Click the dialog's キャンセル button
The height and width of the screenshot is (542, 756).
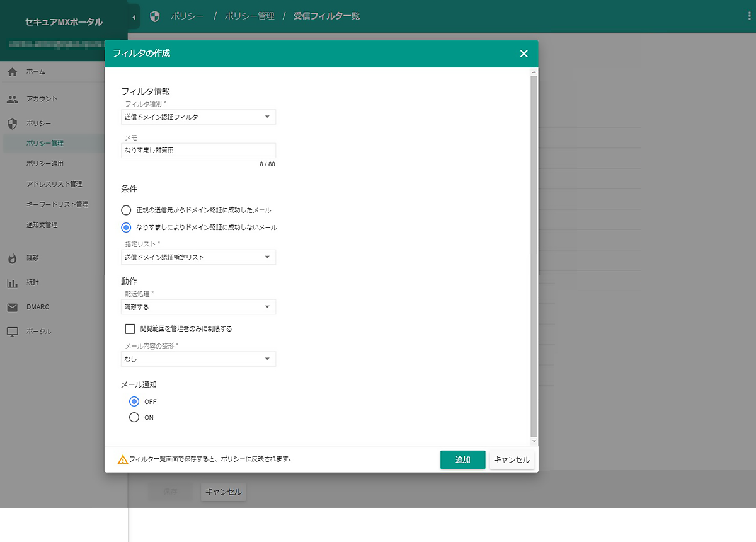[x=512, y=459]
